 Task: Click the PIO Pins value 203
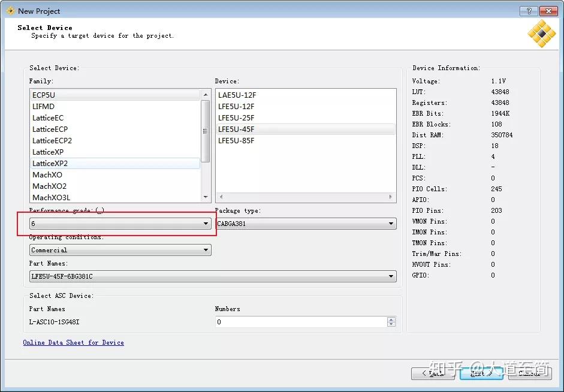tap(496, 210)
